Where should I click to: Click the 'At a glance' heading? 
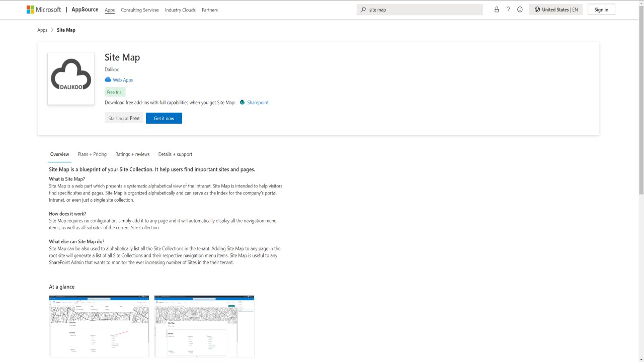pos(61,287)
